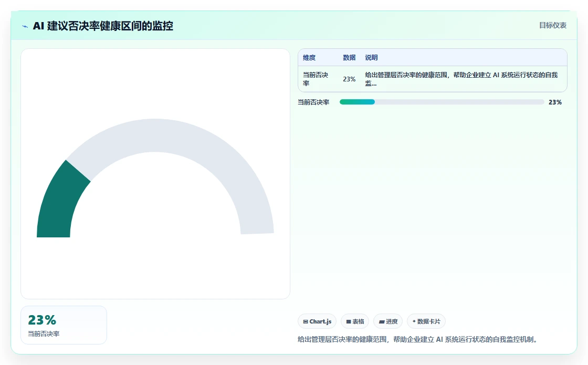The height and width of the screenshot is (365, 588).
Task: Click the 表格 tag
Action: point(355,321)
